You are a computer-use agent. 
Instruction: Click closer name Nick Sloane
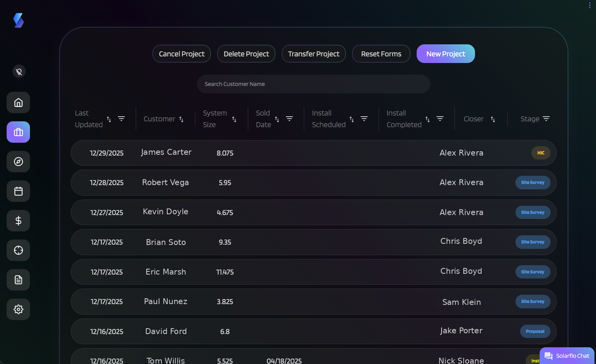461,360
